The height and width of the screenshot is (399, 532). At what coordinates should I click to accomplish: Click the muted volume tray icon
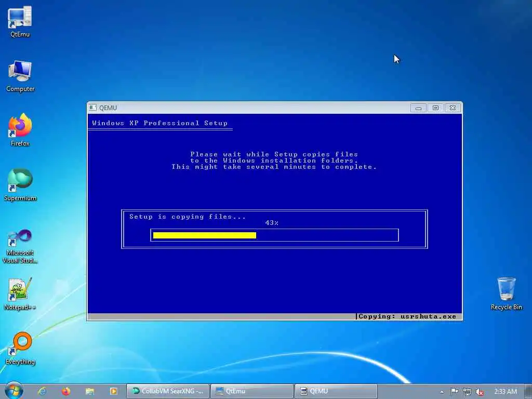coord(479,392)
